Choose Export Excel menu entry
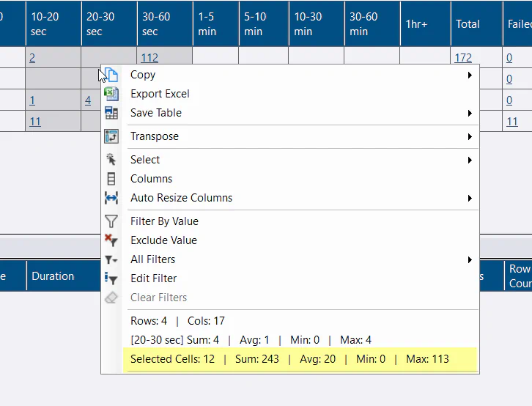Viewport: 532px width, 406px height. (290, 94)
